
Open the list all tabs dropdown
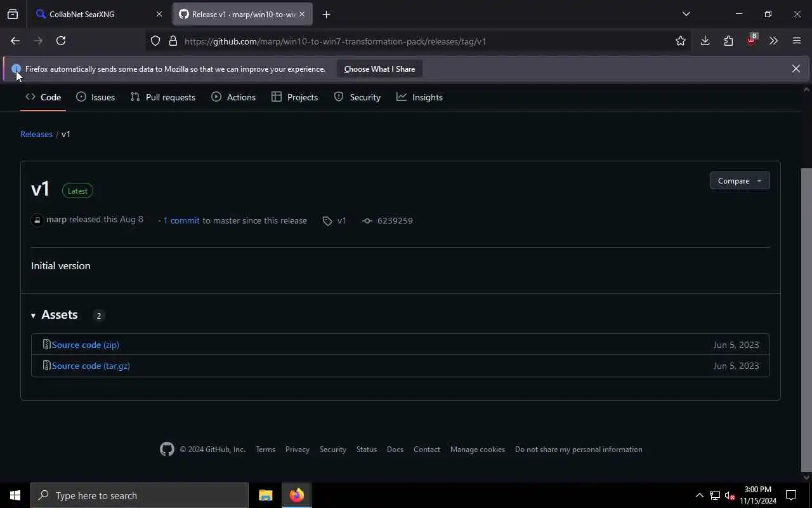tap(686, 14)
